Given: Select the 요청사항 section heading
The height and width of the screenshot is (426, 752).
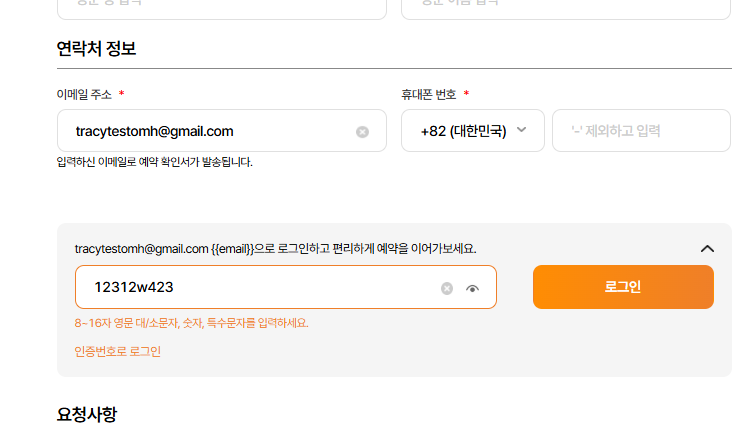Looking at the screenshot, I should tap(87, 413).
